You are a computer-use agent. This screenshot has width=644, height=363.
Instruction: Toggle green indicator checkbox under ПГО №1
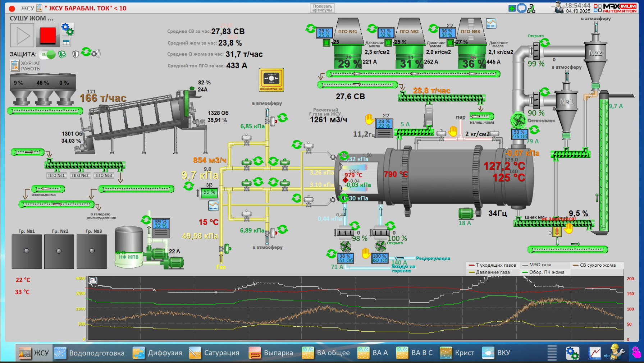(326, 43)
